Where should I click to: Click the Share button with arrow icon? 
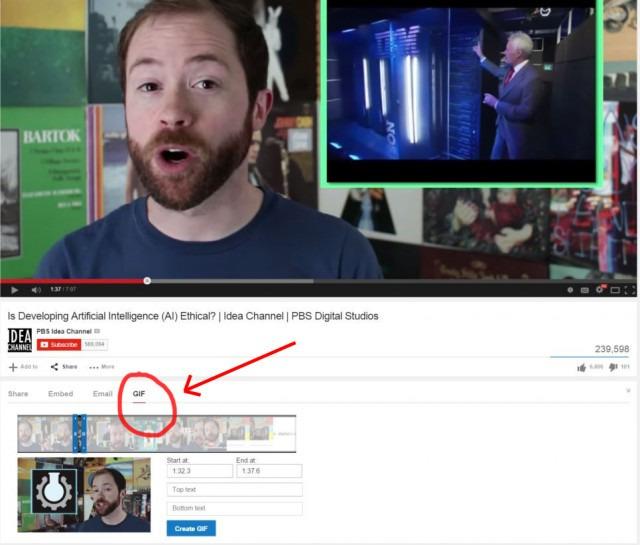point(64,367)
